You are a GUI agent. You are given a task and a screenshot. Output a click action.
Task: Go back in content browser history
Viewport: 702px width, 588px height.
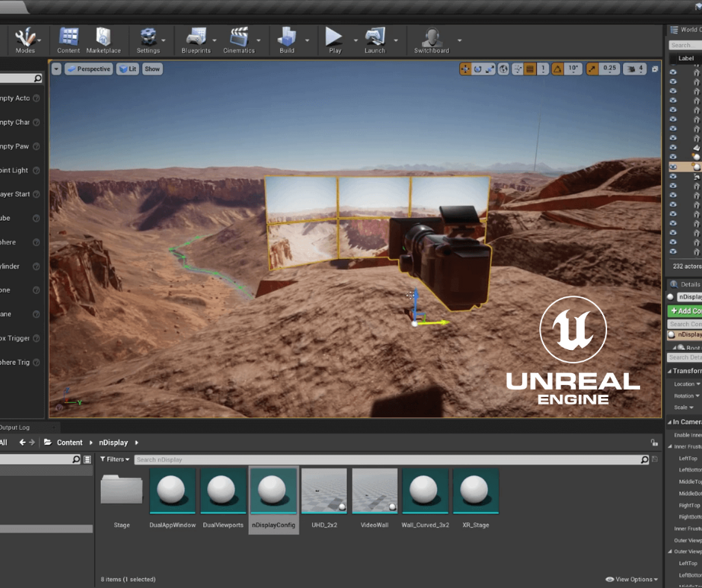tap(22, 442)
